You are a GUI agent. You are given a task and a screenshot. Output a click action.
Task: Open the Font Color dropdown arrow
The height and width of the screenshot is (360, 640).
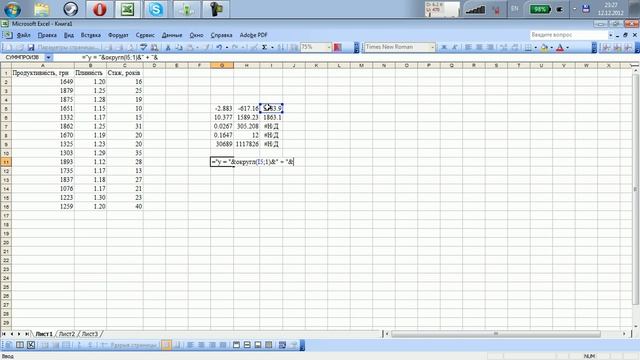pyautogui.click(x=567, y=48)
